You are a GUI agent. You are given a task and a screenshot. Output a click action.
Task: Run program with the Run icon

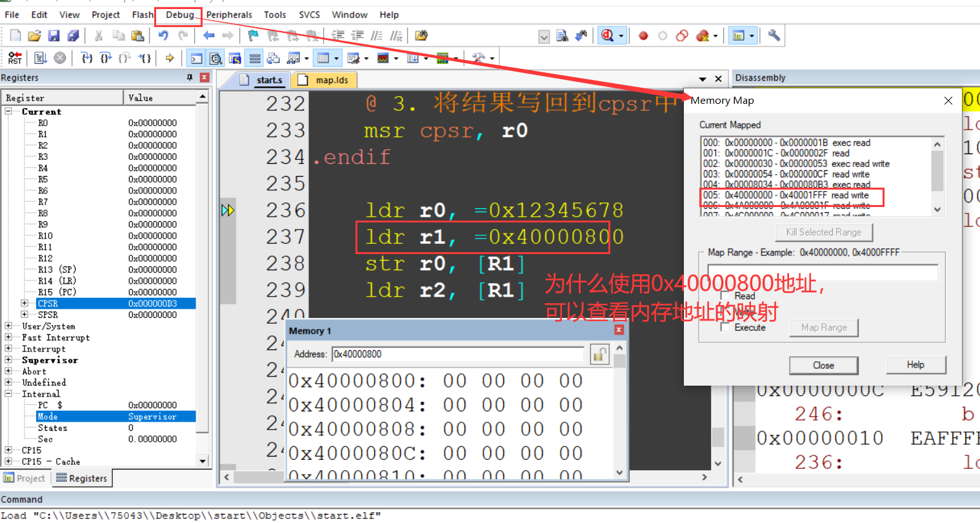point(41,58)
